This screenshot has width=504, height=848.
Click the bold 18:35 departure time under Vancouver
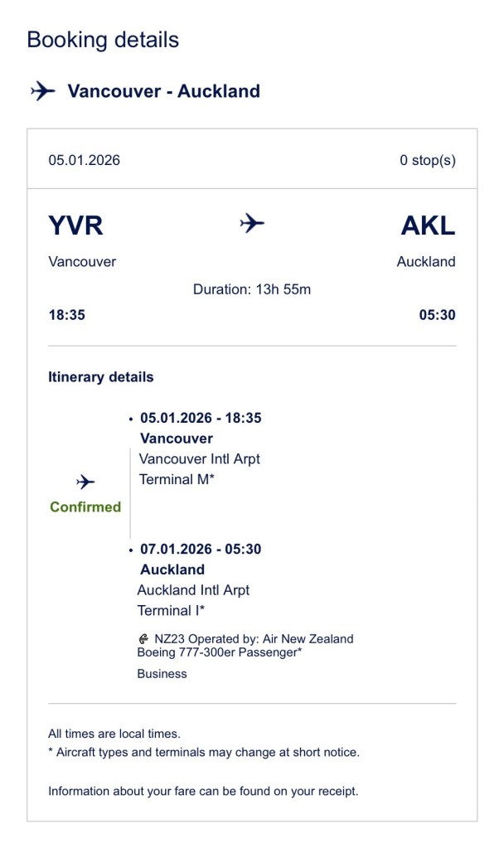[66, 315]
